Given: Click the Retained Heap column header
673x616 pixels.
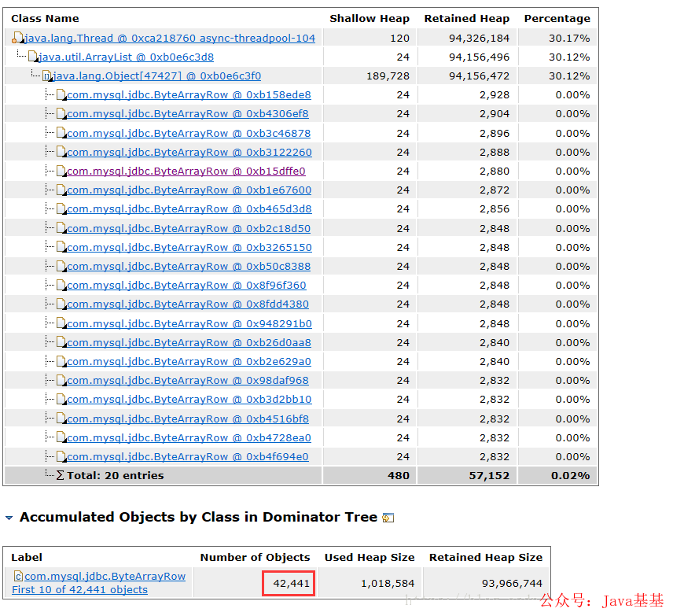Looking at the screenshot, I should pyautogui.click(x=467, y=18).
